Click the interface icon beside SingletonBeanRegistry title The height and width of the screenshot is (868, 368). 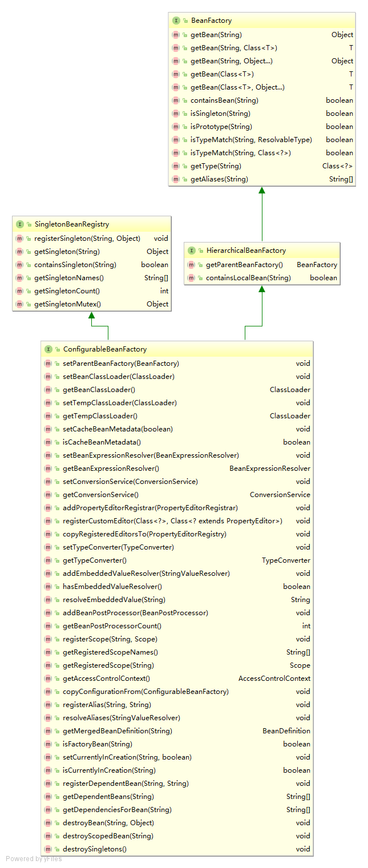[x=20, y=224]
